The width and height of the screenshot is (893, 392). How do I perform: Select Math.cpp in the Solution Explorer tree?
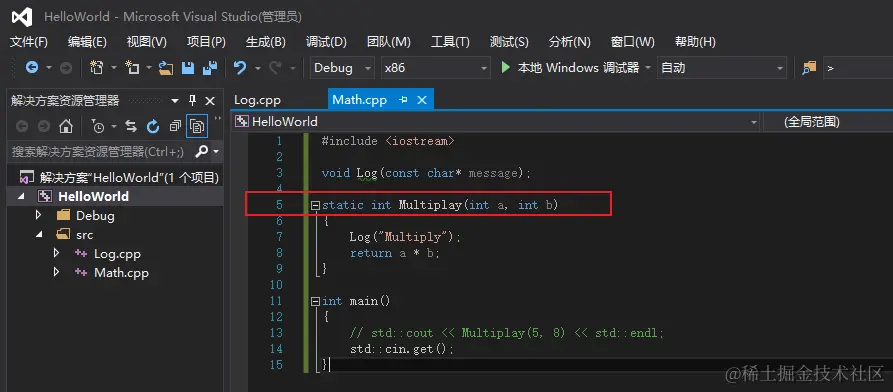click(121, 273)
